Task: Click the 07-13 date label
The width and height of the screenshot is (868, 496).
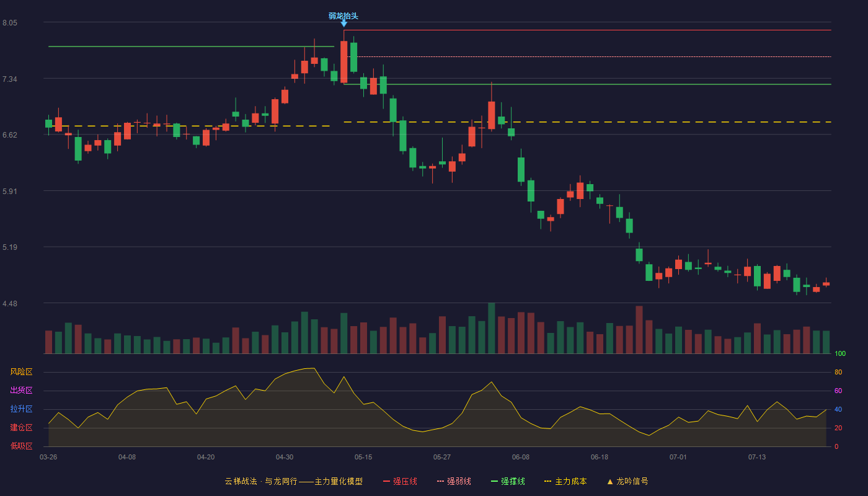Action: tap(757, 457)
